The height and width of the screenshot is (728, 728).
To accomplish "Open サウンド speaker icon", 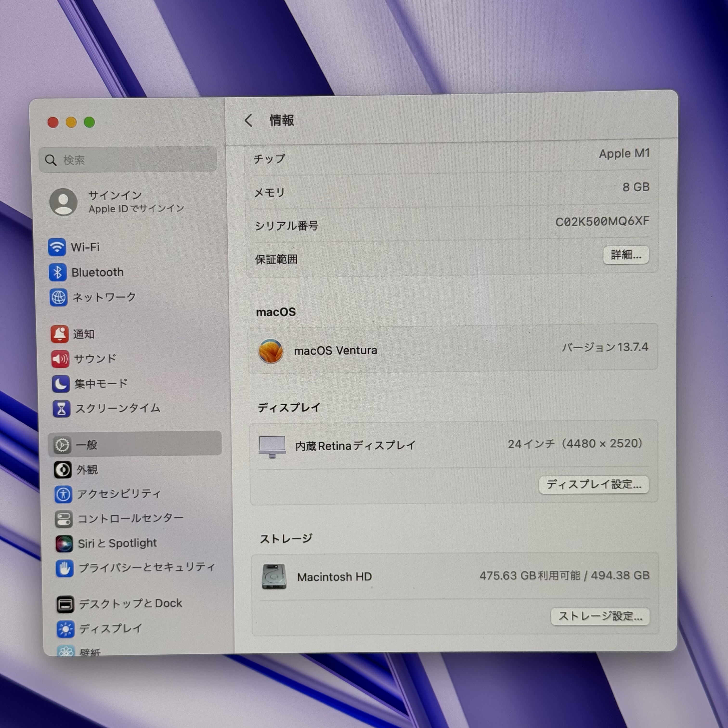I will tap(60, 359).
